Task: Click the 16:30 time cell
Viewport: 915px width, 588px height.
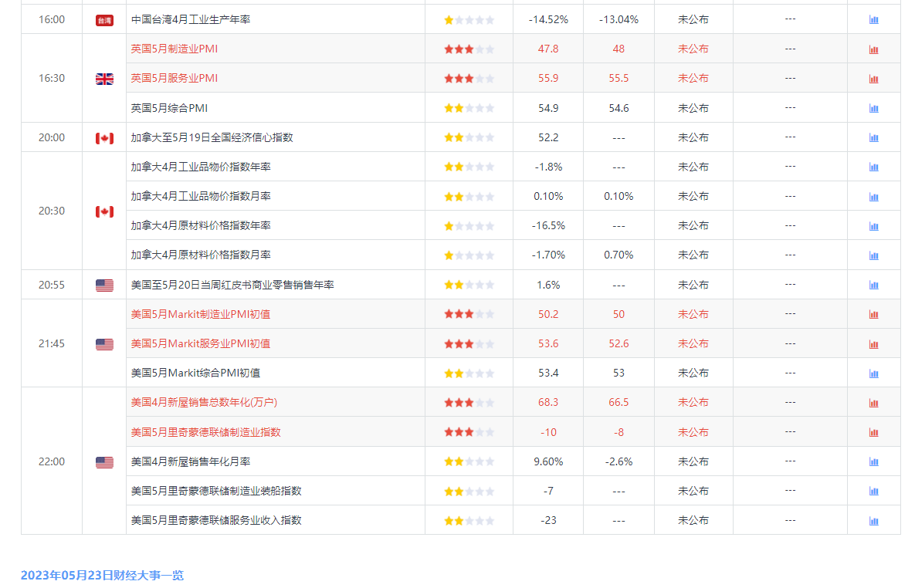Action: pyautogui.click(x=52, y=78)
